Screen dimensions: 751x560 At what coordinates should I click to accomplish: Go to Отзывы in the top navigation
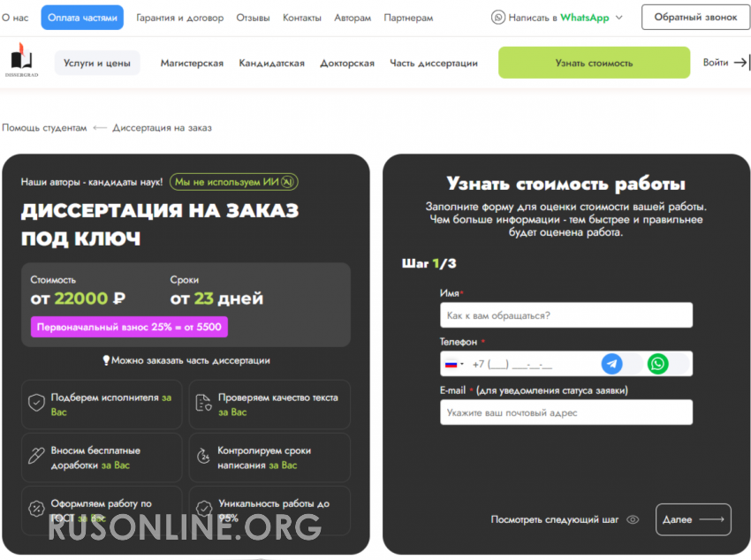253,18
